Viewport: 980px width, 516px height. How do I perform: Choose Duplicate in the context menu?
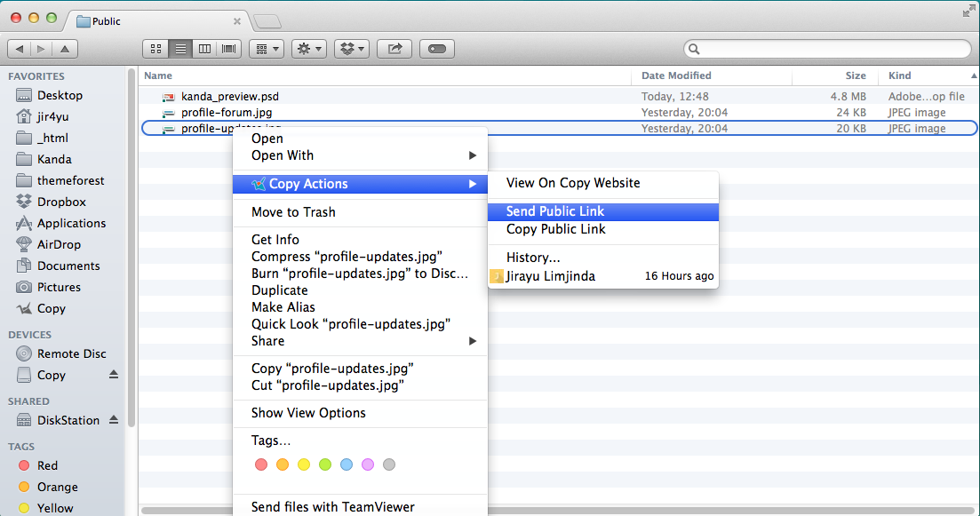point(360,290)
